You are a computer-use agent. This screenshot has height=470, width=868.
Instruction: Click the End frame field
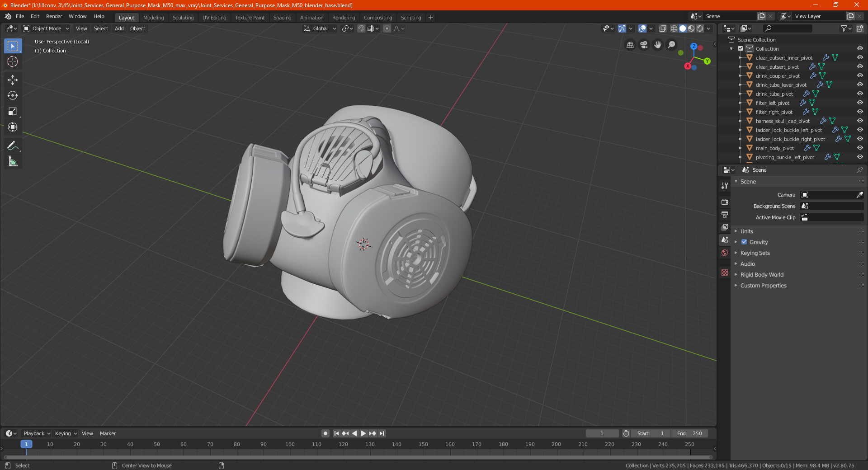(689, 433)
